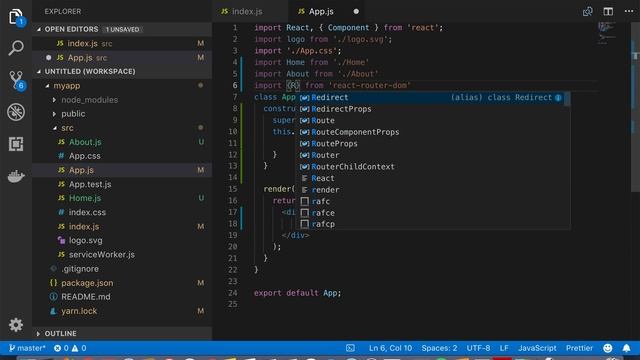The width and height of the screenshot is (640, 360).
Task: Click the errors and warnings count indicator
Action: pyautogui.click(x=70, y=348)
